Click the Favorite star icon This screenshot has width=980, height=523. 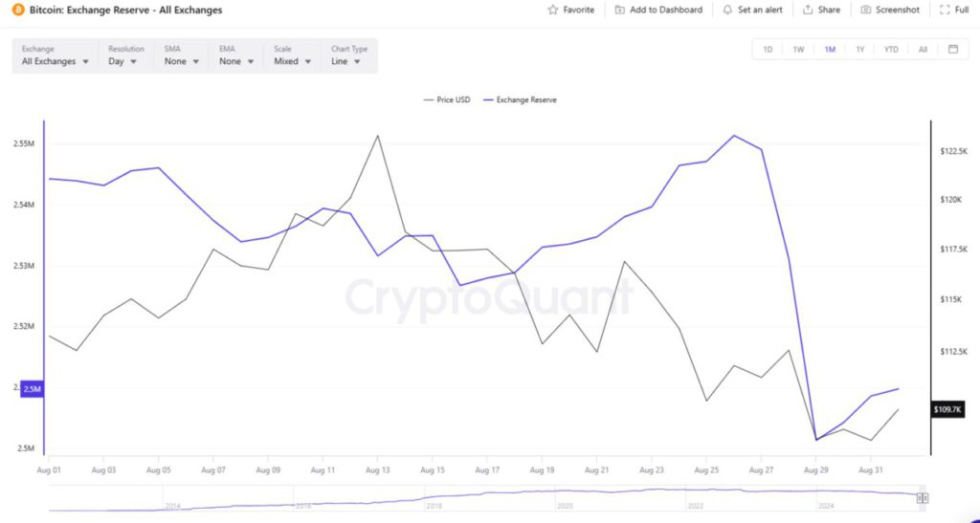pyautogui.click(x=553, y=10)
